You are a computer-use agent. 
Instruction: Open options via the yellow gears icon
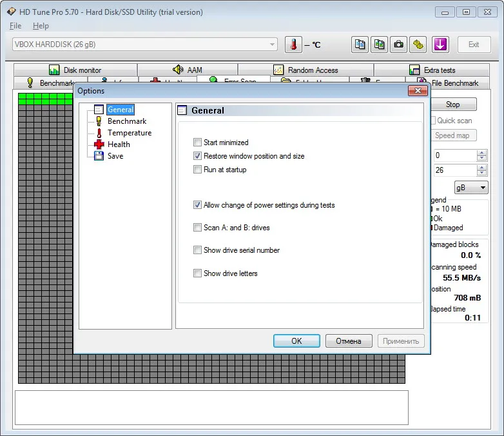[418, 45]
